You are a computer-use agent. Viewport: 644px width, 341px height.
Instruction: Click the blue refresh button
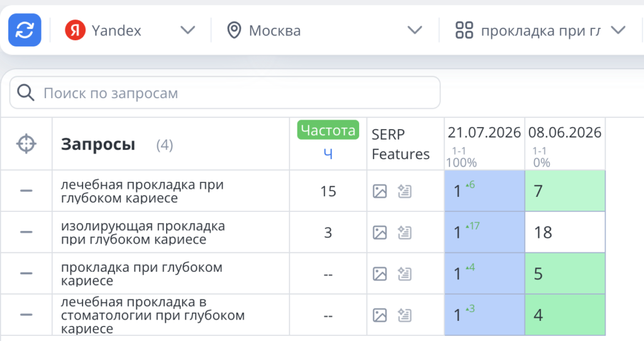point(25,30)
